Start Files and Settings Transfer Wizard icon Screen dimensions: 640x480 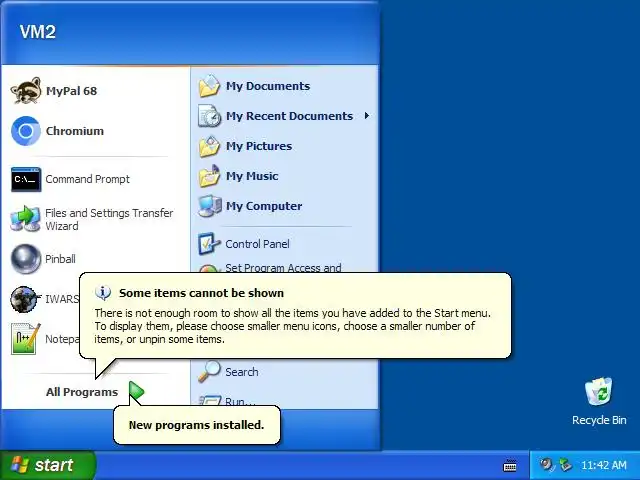pos(26,219)
